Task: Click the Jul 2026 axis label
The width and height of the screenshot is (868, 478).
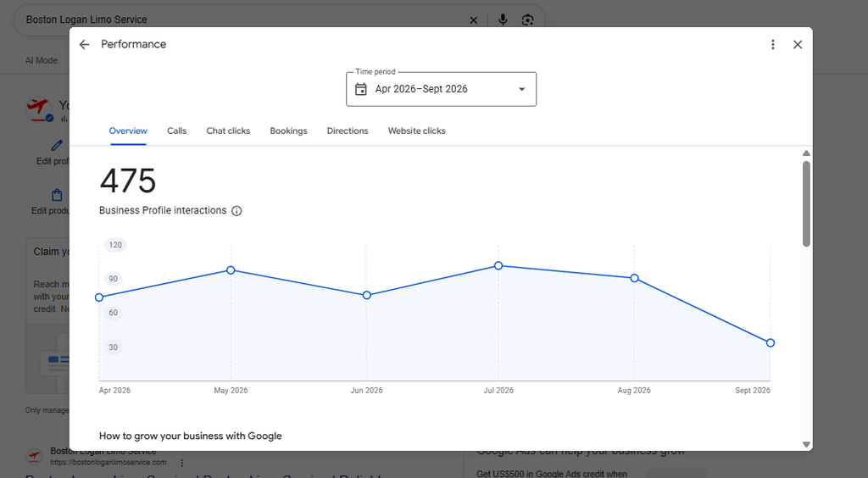Action: click(498, 390)
